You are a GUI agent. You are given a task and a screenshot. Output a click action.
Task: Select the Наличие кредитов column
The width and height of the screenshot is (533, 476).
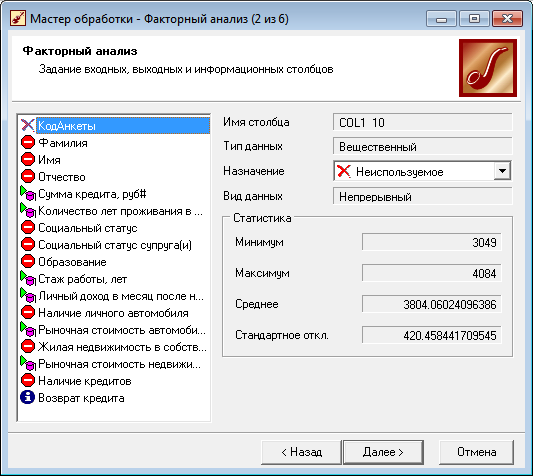coord(85,381)
